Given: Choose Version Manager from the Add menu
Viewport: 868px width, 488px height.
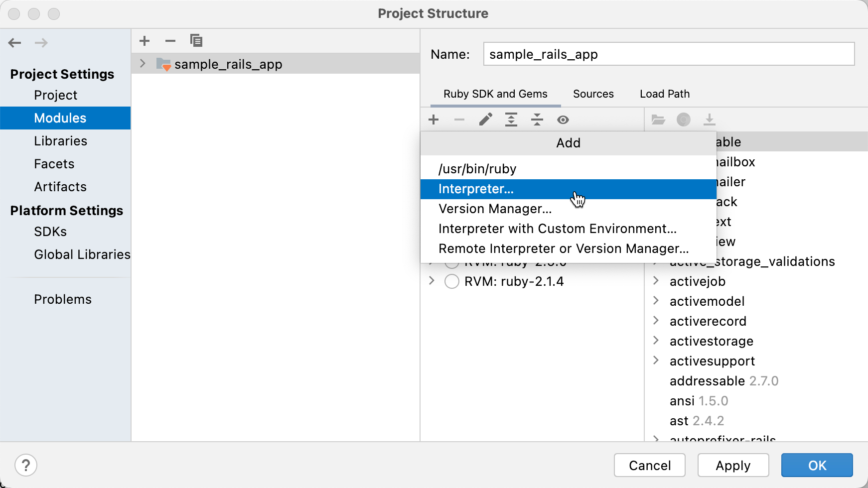Looking at the screenshot, I should (x=495, y=209).
